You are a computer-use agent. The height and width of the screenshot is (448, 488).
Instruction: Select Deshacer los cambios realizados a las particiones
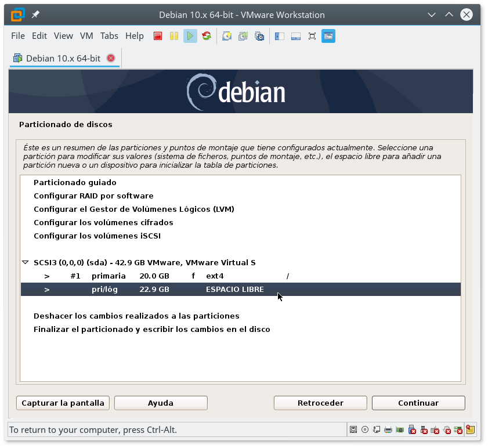[241, 316]
